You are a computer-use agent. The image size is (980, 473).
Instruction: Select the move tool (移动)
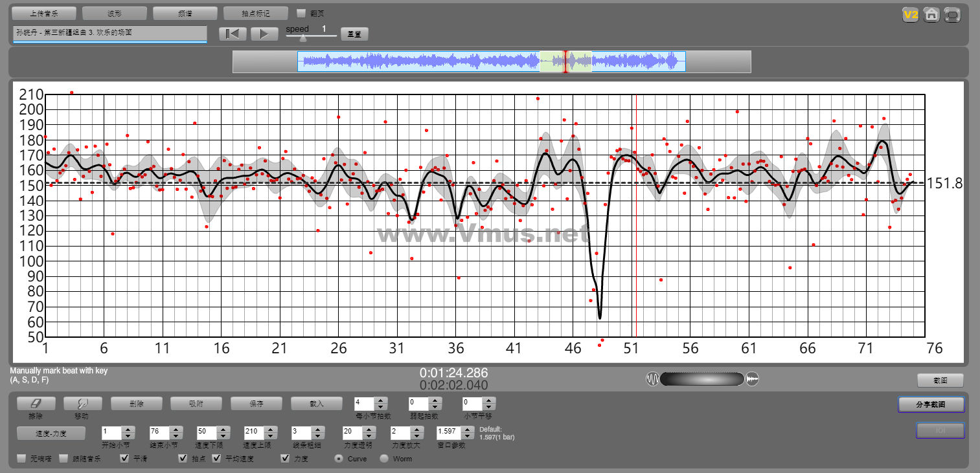pos(82,403)
